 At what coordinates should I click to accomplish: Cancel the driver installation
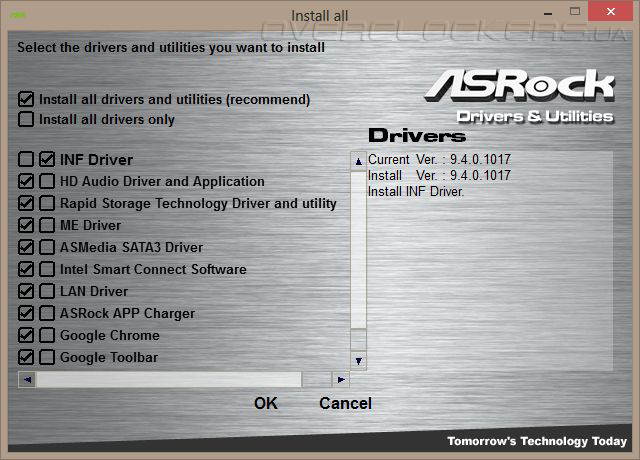tap(345, 403)
